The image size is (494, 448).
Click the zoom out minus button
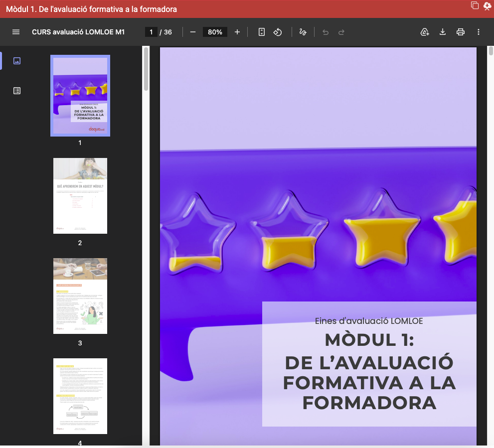pyautogui.click(x=193, y=32)
